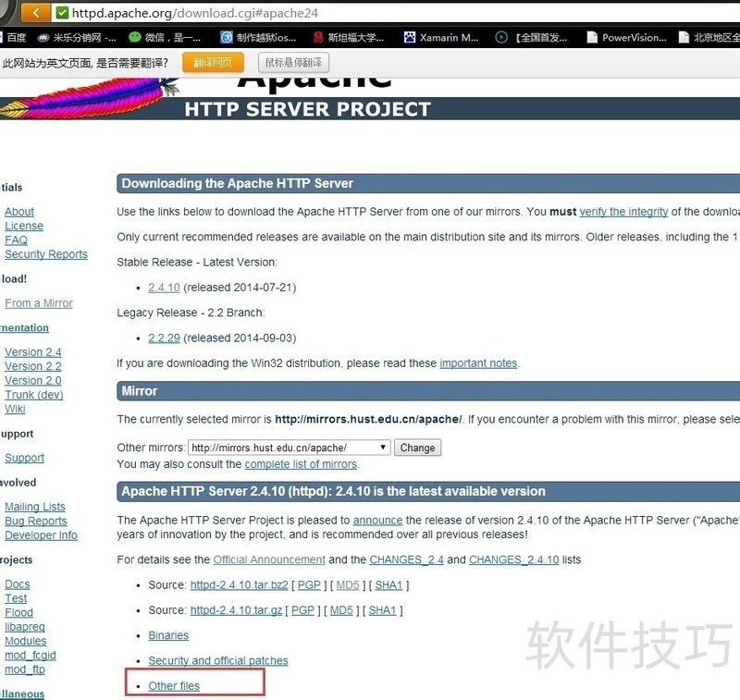Viewport: 740px width, 700px height.
Task: Click the 2.4.10 stable release link
Action: (x=164, y=288)
